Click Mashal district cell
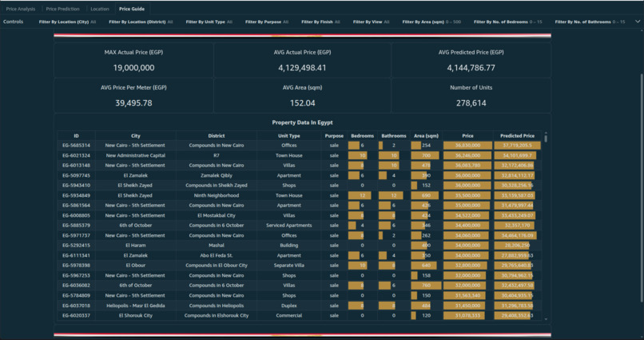This screenshot has width=644, height=340. click(217, 246)
